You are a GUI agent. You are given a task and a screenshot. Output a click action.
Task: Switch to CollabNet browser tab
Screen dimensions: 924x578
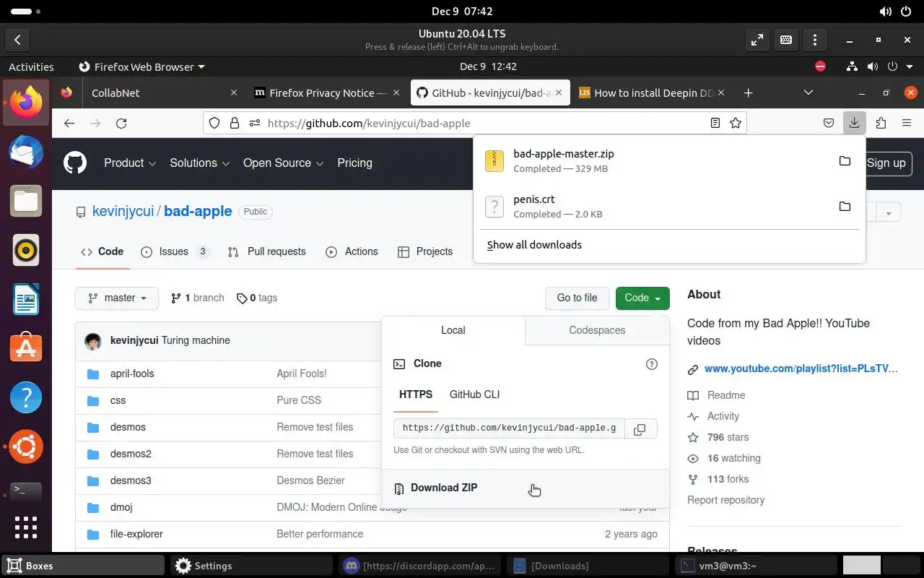149,92
